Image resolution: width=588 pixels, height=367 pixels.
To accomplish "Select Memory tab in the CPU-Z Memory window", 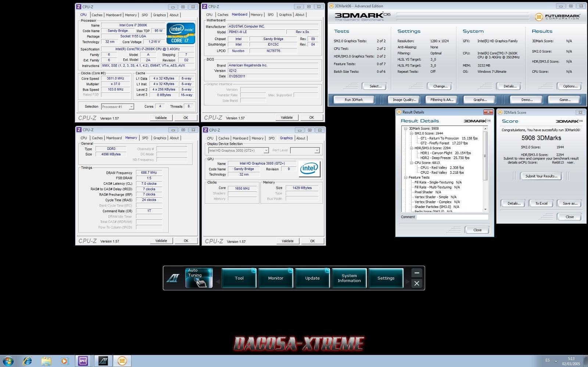I will (x=131, y=138).
